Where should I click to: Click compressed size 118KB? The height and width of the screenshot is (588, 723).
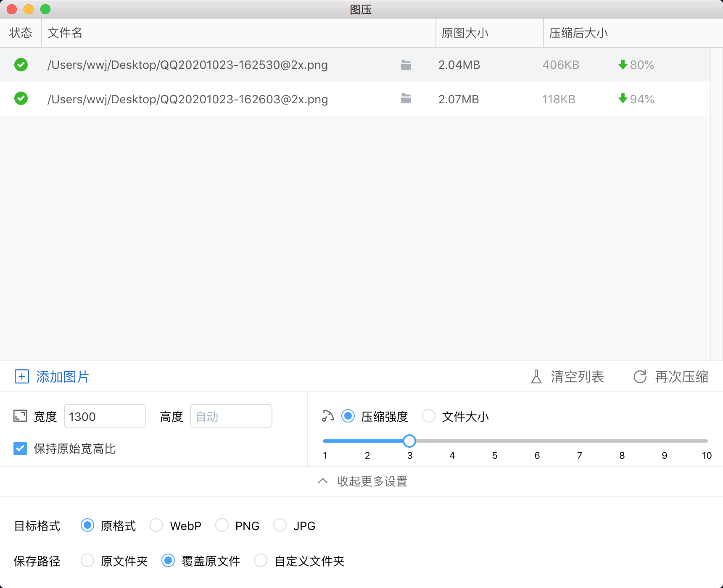tap(559, 99)
